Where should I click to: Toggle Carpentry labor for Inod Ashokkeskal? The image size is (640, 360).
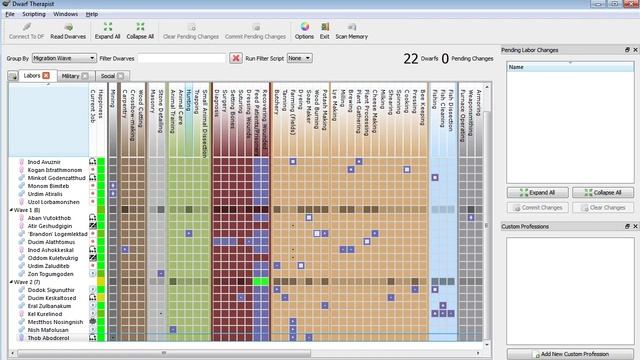(125, 250)
